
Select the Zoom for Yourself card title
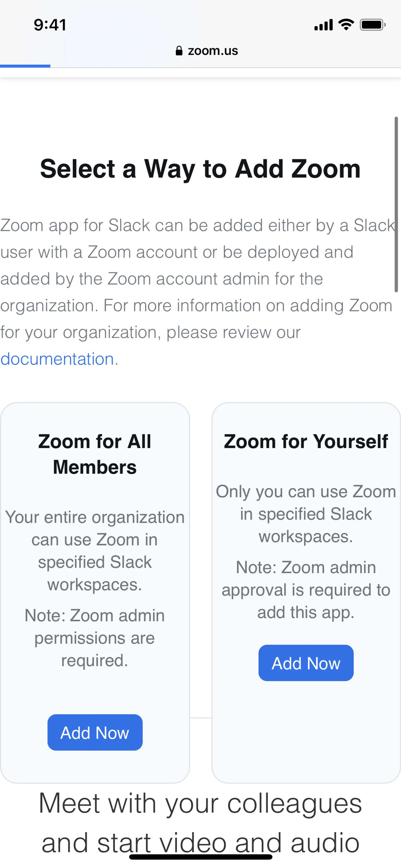(306, 441)
